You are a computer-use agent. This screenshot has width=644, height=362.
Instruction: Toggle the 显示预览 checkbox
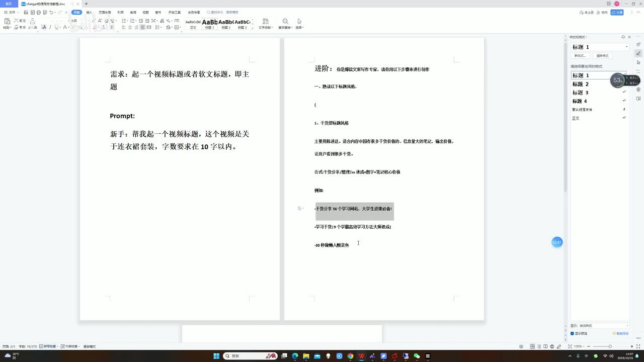573,333
